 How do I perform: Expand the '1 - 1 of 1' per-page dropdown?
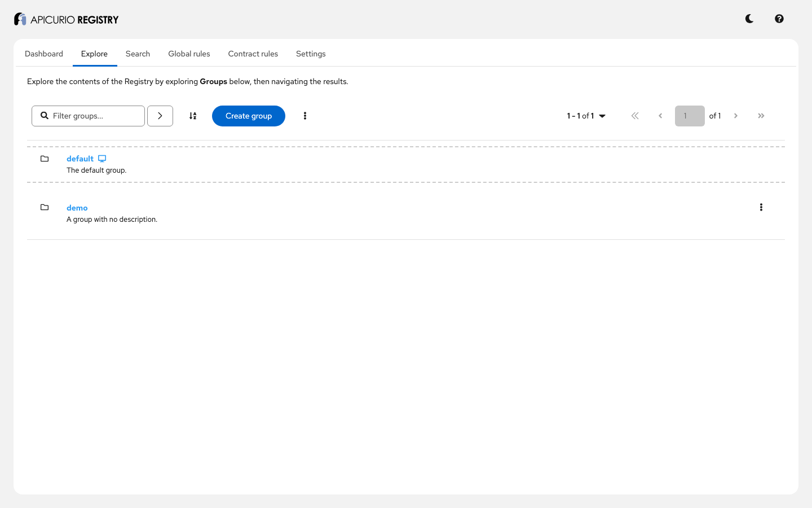(586, 116)
